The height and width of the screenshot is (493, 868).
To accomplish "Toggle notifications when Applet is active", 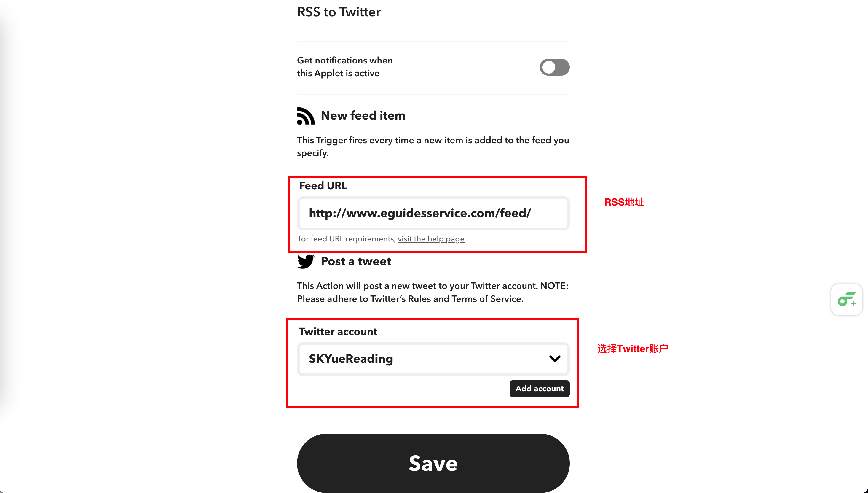I will point(554,67).
